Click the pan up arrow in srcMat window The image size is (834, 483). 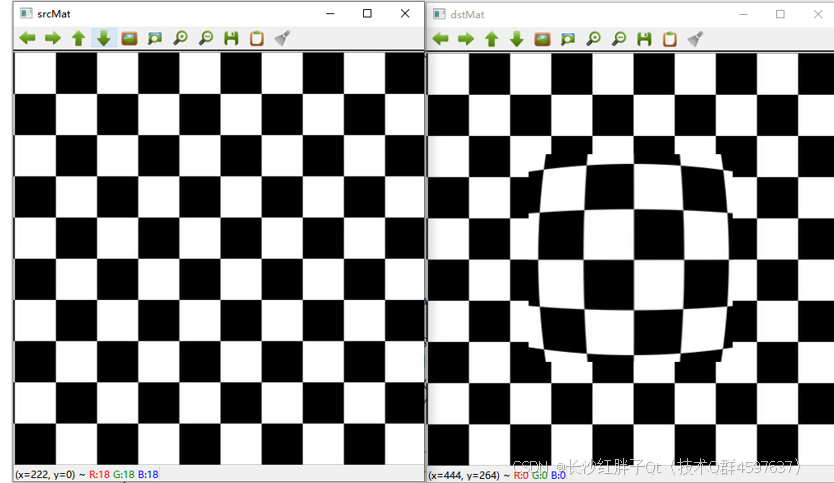coord(78,38)
